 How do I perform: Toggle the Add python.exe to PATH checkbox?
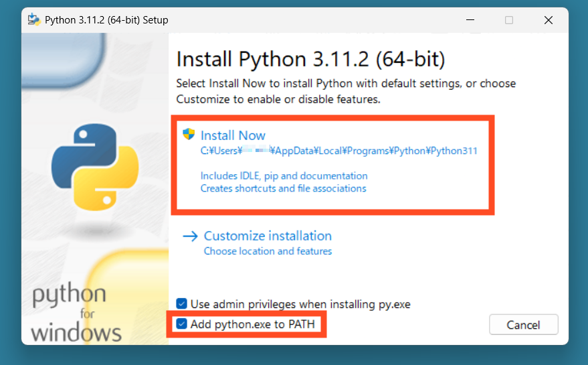181,324
